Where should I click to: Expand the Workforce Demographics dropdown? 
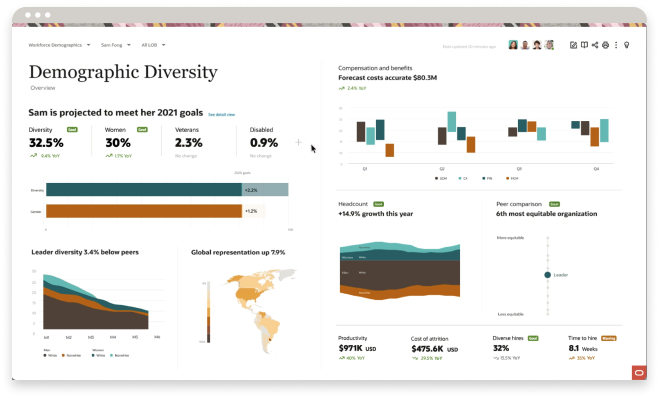pyautogui.click(x=59, y=45)
